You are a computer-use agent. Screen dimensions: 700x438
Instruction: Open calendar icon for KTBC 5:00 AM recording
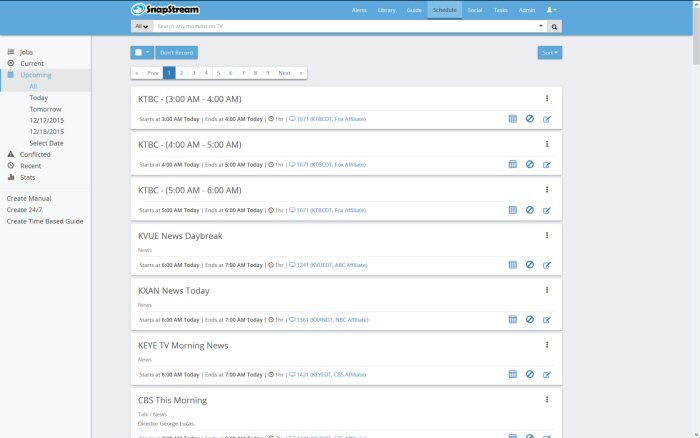[512, 210]
